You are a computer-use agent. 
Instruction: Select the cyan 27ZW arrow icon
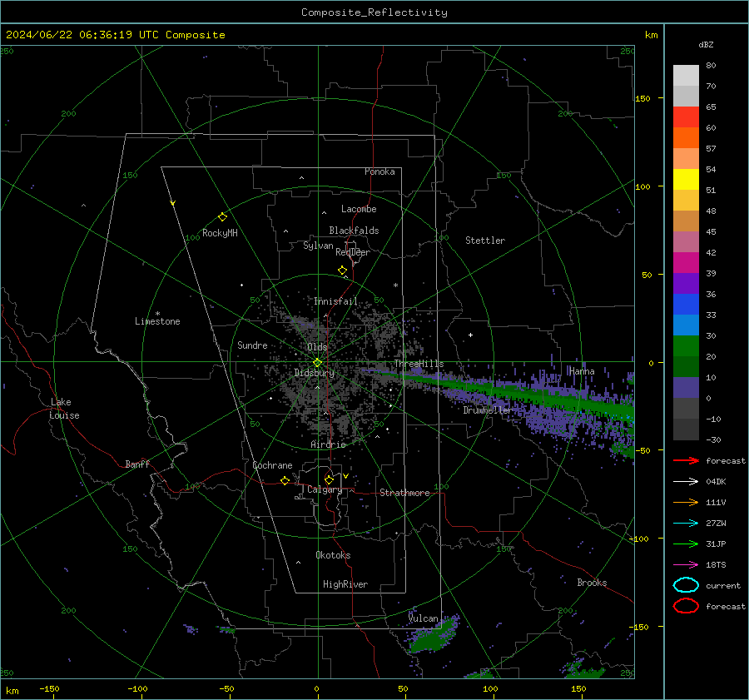point(686,524)
